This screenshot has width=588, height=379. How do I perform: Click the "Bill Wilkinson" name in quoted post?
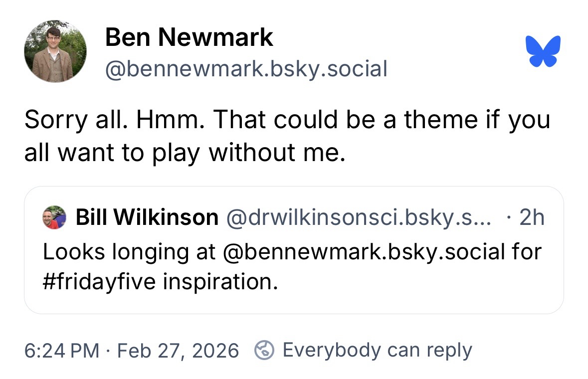(x=147, y=217)
